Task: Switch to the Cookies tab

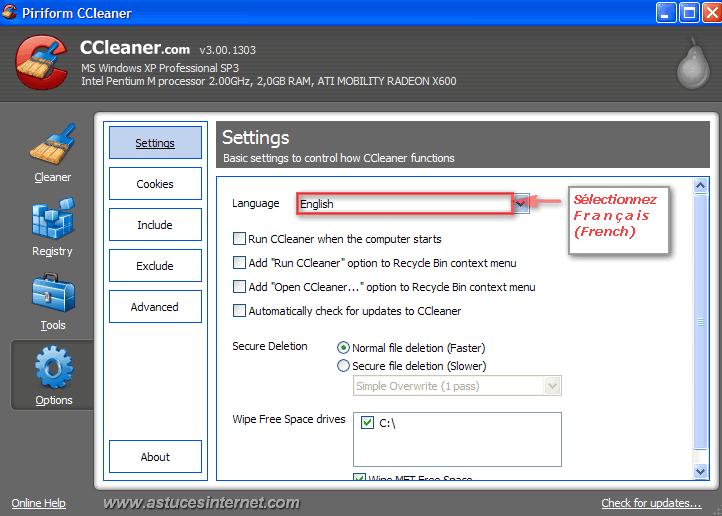Action: coord(155,184)
